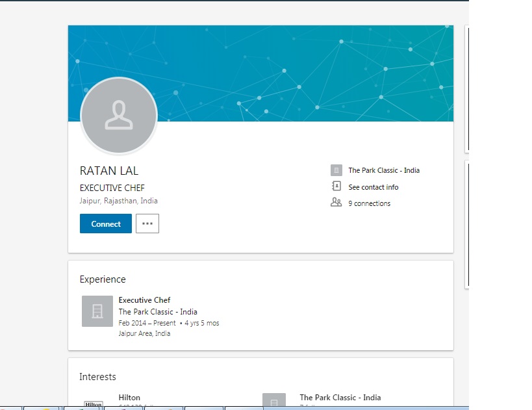Click the company logo in the Experience section
This screenshot has height=410, width=532.
point(97,311)
